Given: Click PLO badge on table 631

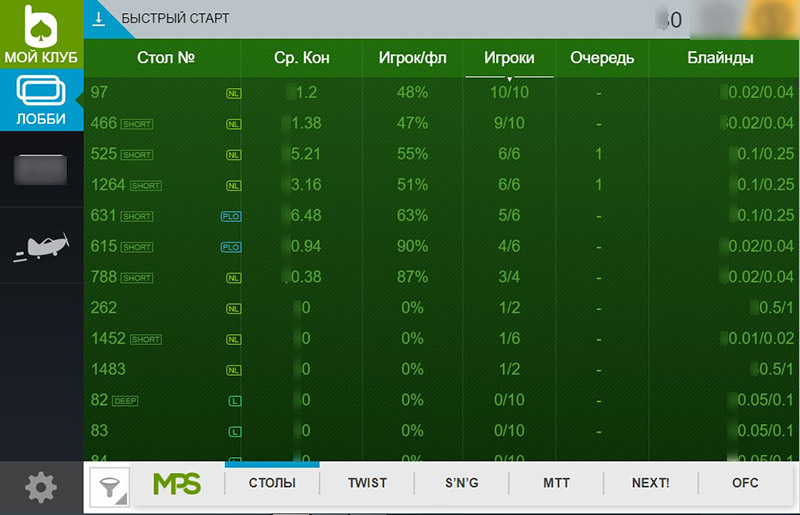Looking at the screenshot, I should coord(230,216).
